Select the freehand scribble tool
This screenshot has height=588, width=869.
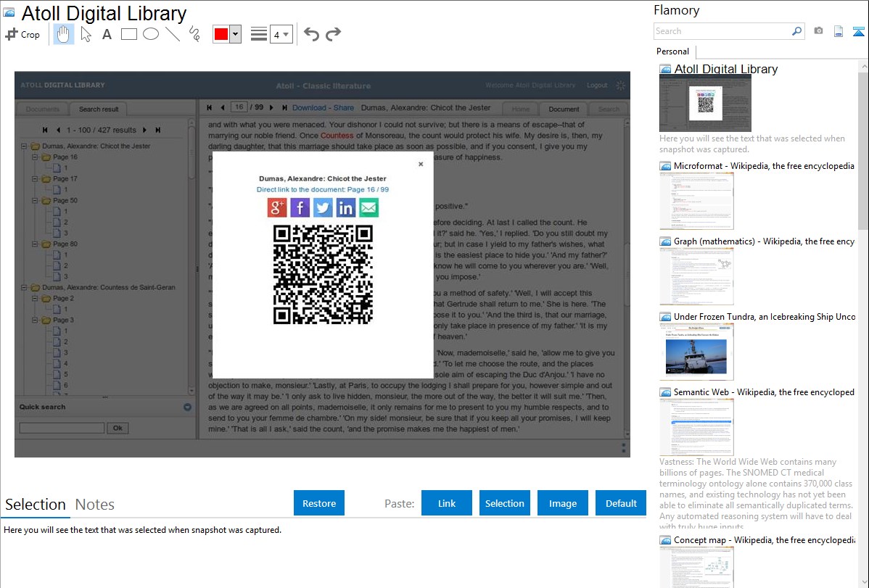194,34
